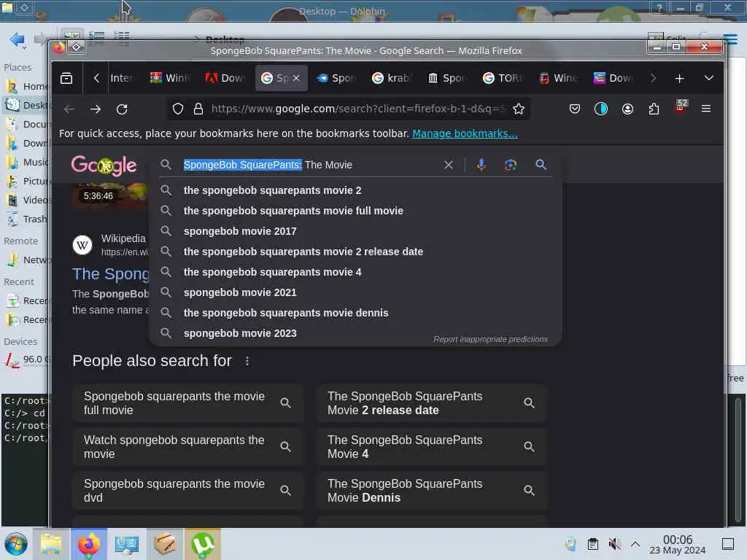
Task: Bookmark this page with star icon
Action: [519, 109]
